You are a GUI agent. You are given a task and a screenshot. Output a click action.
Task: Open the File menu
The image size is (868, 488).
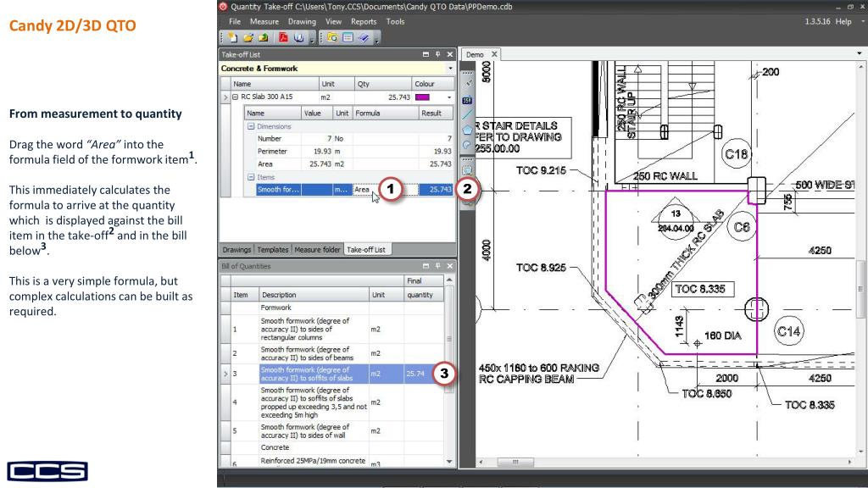pyautogui.click(x=235, y=21)
